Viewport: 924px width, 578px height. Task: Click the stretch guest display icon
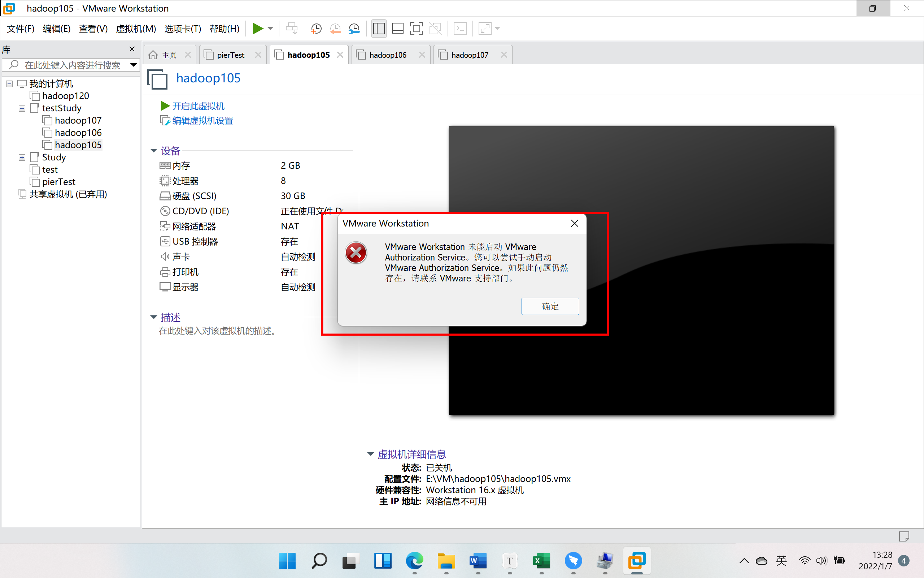(x=485, y=28)
